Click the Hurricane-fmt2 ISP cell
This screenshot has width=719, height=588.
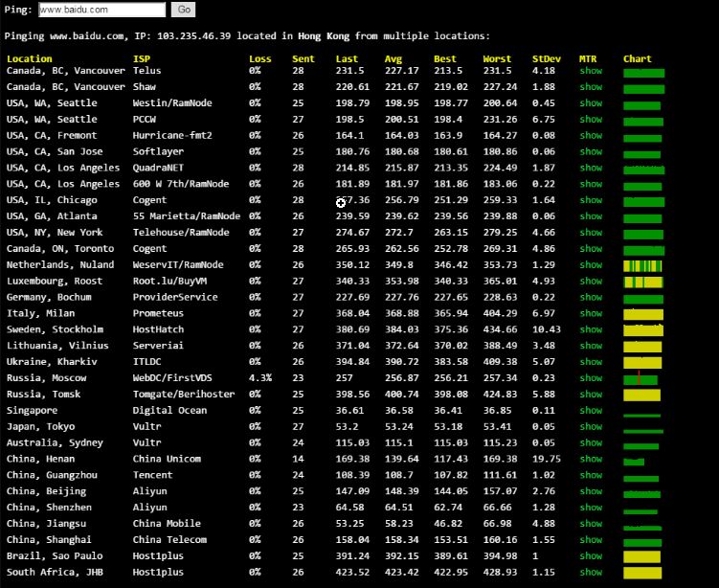[172, 135]
